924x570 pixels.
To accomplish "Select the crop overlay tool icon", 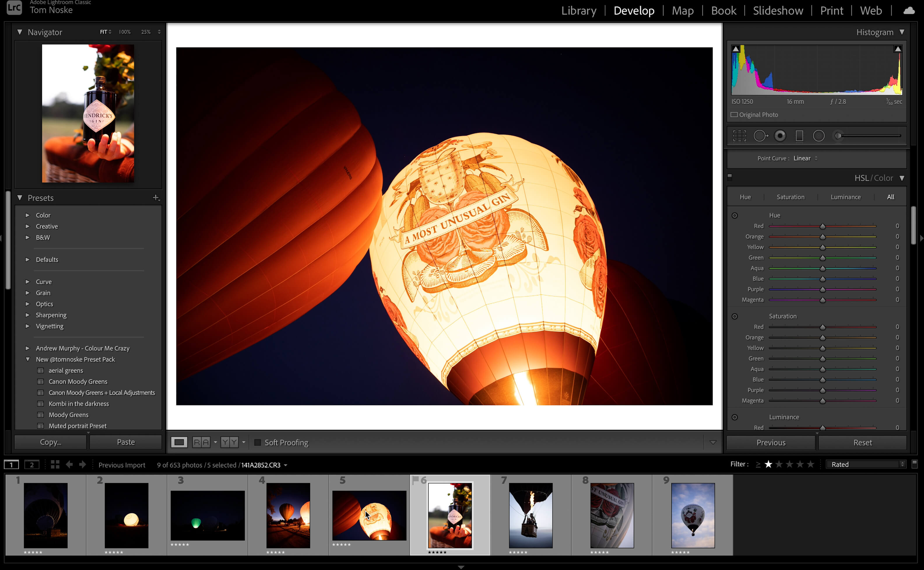I will (x=739, y=135).
